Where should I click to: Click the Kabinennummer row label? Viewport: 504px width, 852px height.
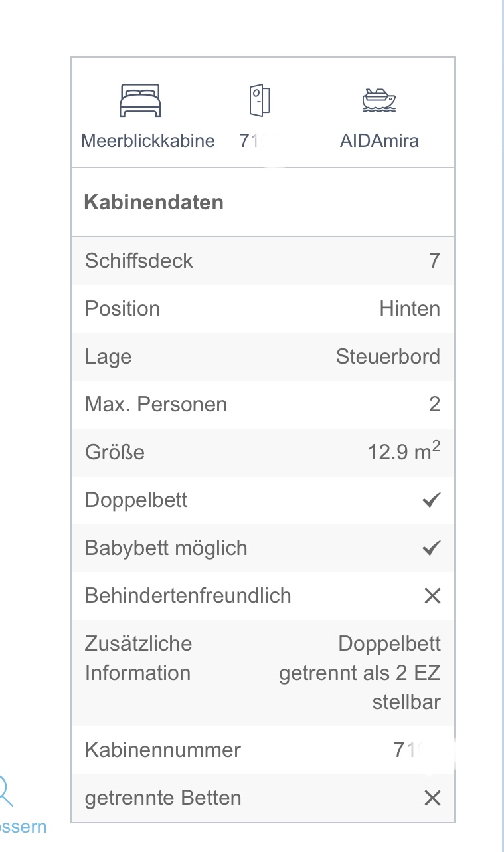coord(163,750)
